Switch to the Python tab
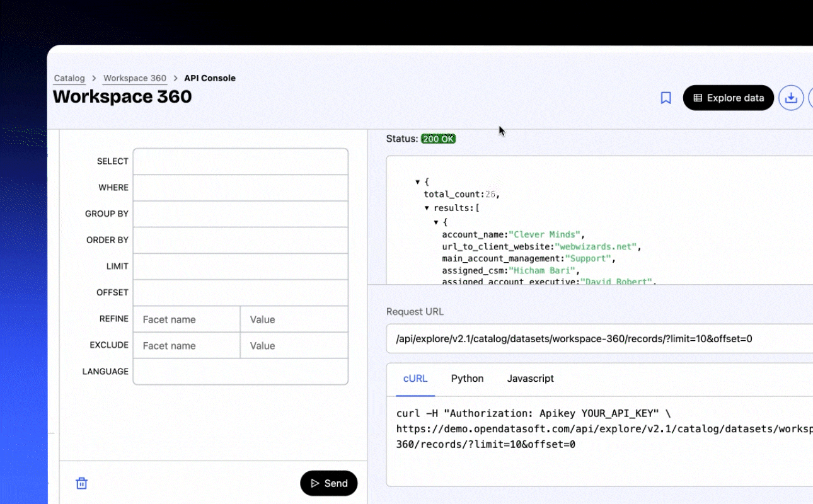 click(x=467, y=379)
